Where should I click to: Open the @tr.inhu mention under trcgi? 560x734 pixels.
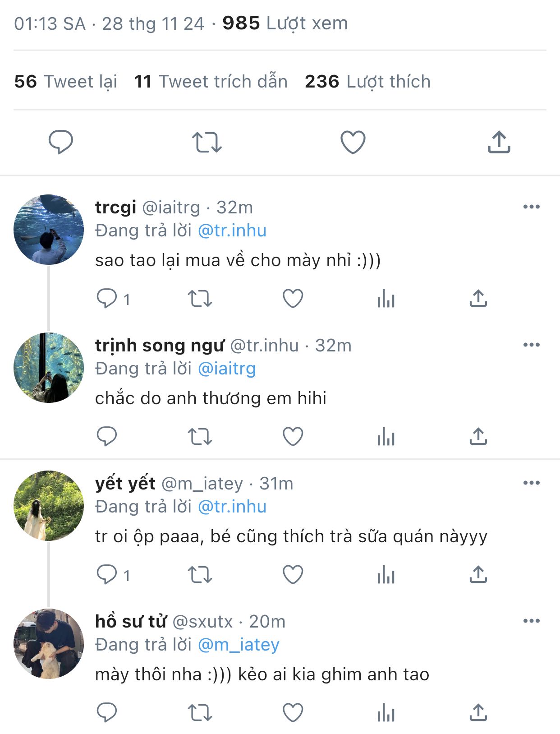[x=232, y=231]
